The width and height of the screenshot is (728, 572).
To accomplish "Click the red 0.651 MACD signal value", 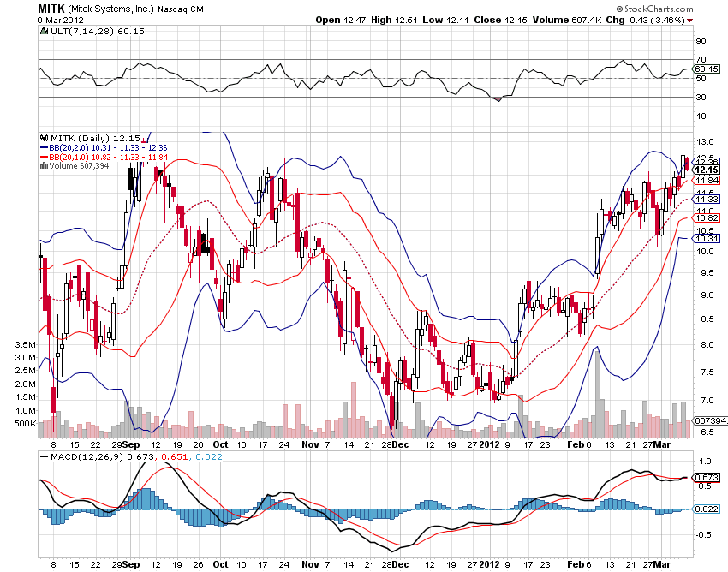I will coord(176,457).
